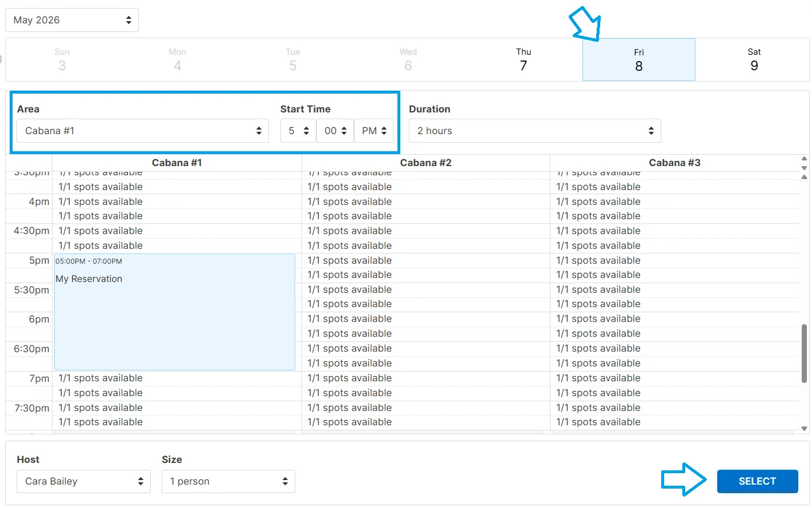This screenshot has height=508, width=812.
Task: Select Friday 8 in the week strip
Action: 639,60
